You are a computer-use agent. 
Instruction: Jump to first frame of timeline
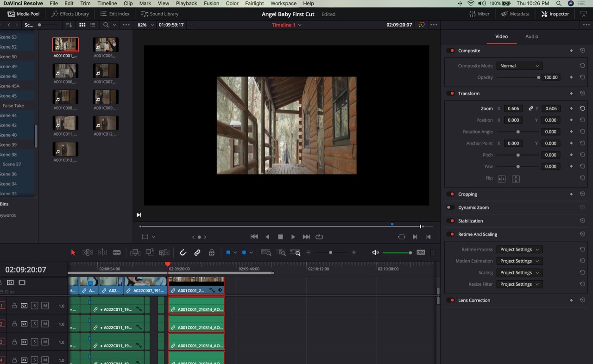(x=254, y=237)
